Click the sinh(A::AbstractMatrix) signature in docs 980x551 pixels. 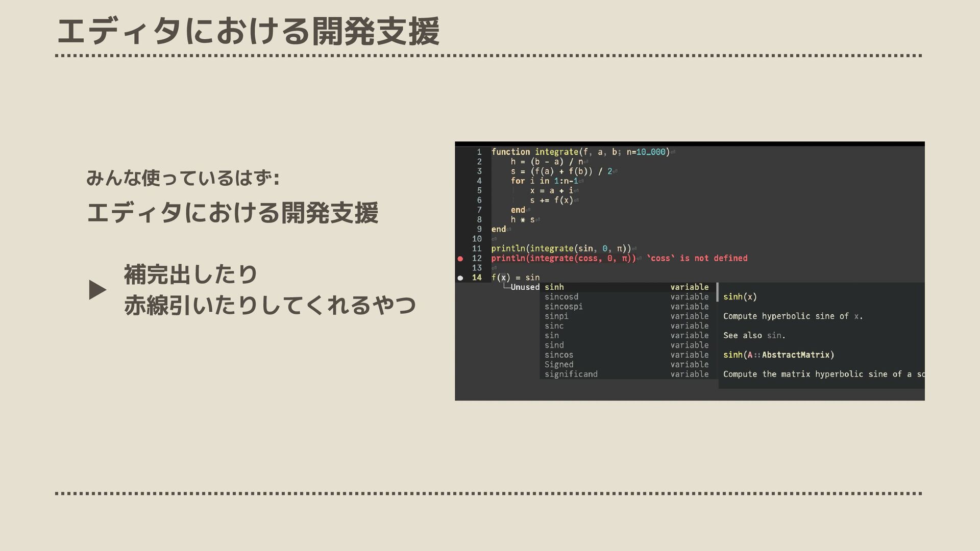[778, 355]
